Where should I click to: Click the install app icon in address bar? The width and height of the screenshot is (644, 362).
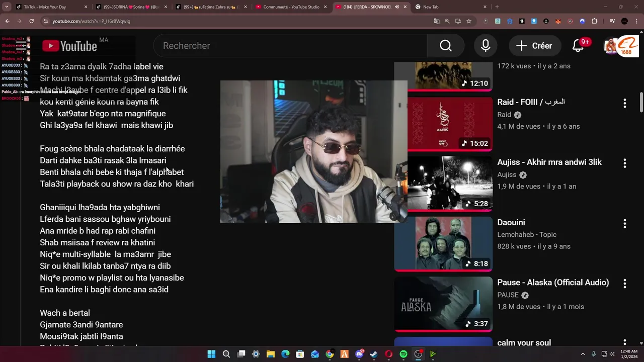(458, 21)
